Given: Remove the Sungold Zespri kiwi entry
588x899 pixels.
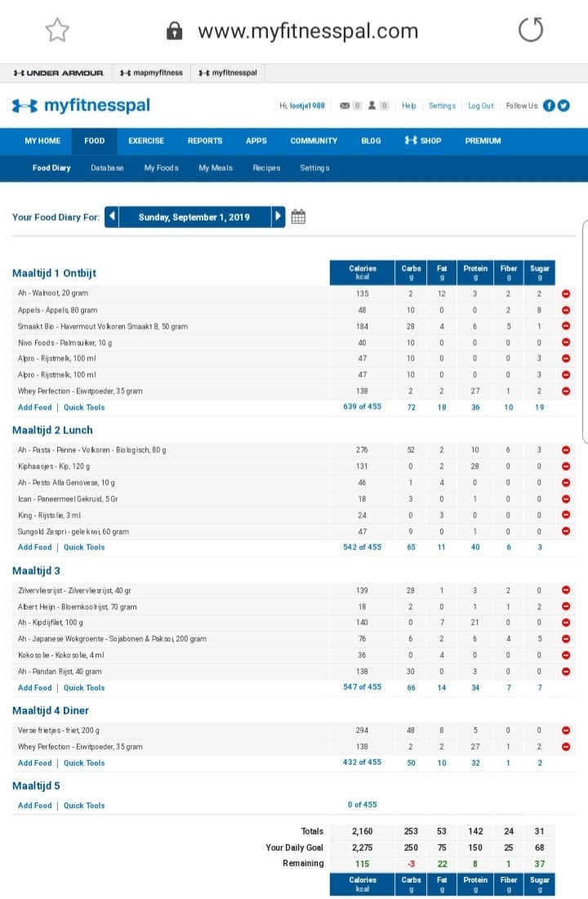Looking at the screenshot, I should coord(566,531).
